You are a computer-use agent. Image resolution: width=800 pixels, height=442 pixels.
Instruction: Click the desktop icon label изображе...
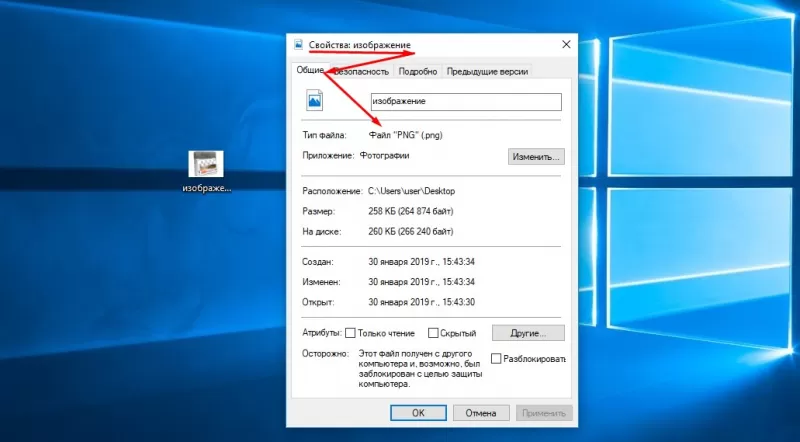point(207,188)
